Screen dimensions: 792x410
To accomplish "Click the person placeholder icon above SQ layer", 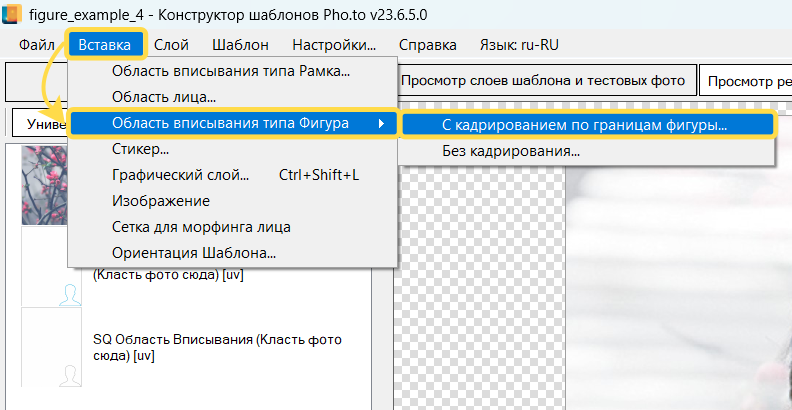I will (69, 294).
